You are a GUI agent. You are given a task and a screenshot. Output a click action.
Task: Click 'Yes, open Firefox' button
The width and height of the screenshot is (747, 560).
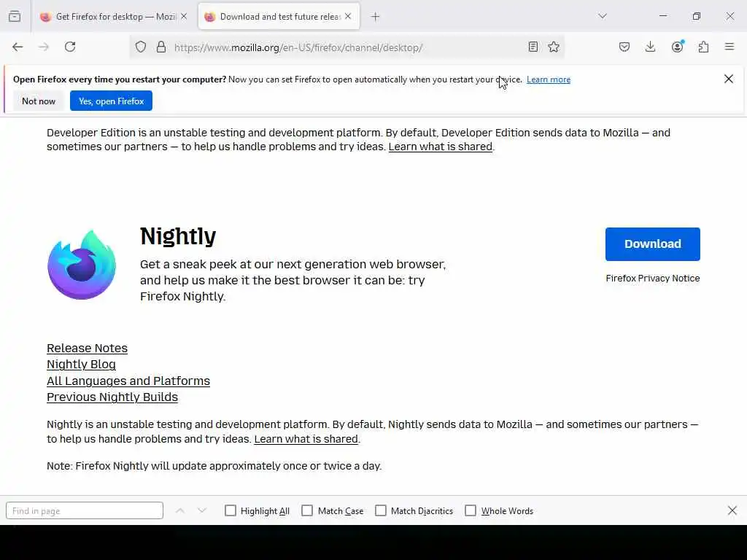[111, 101]
